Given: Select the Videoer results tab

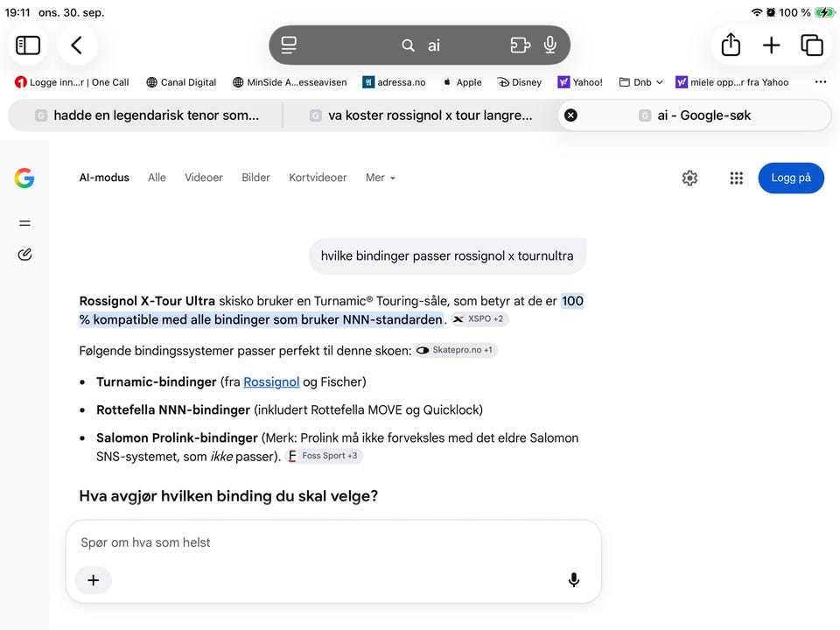Looking at the screenshot, I should [x=204, y=178].
